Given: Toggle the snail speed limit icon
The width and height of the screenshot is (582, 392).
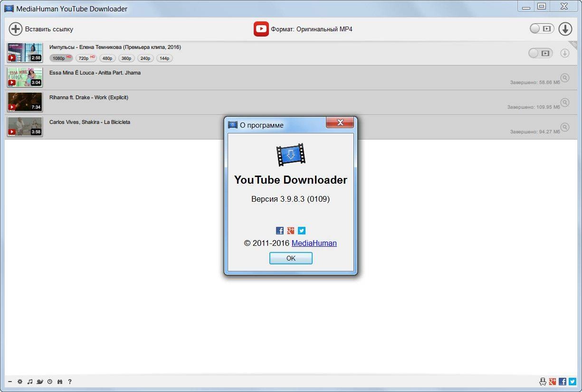Looking at the screenshot, I should click(x=40, y=382).
